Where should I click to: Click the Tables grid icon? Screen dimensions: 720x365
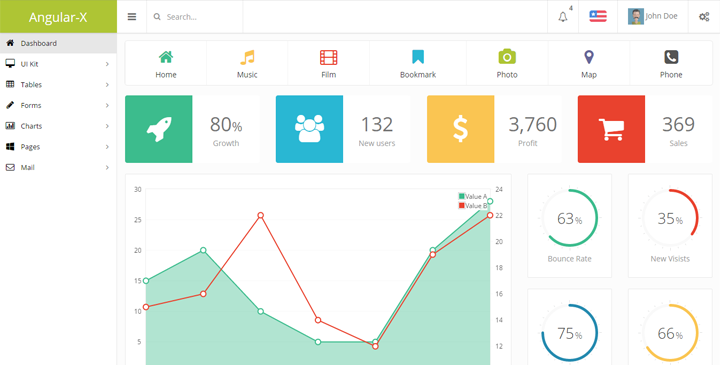(10, 84)
